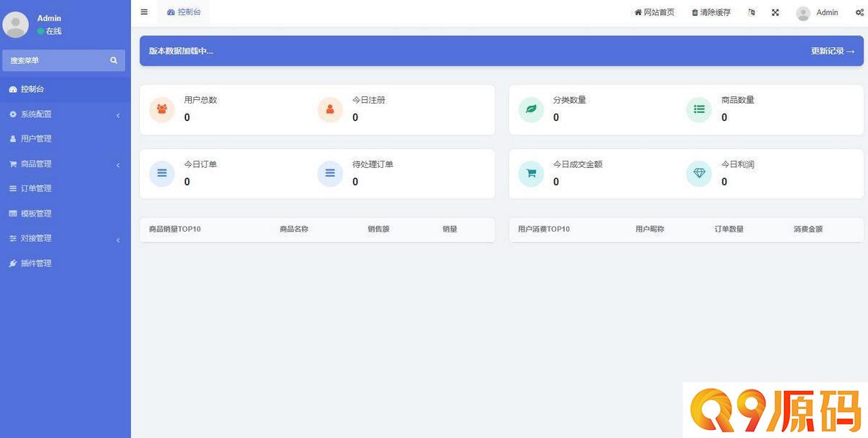Toggle fullscreen with the expand icon

[775, 12]
